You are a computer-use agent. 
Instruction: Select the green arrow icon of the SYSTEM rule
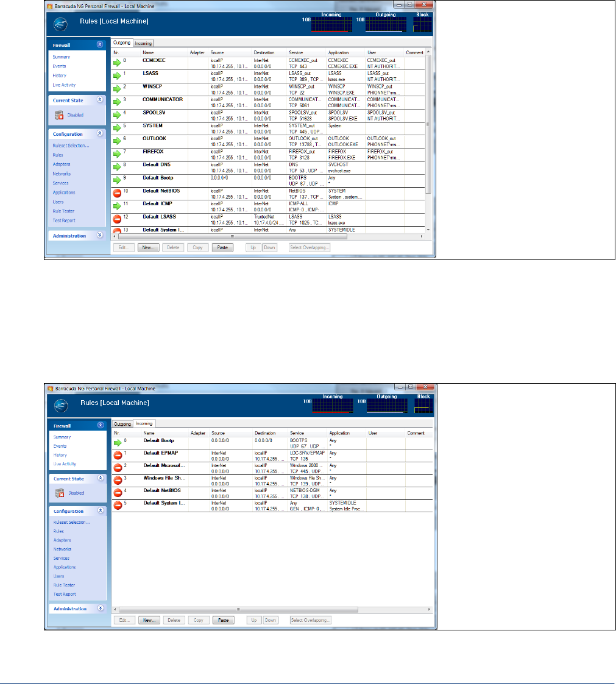117,129
